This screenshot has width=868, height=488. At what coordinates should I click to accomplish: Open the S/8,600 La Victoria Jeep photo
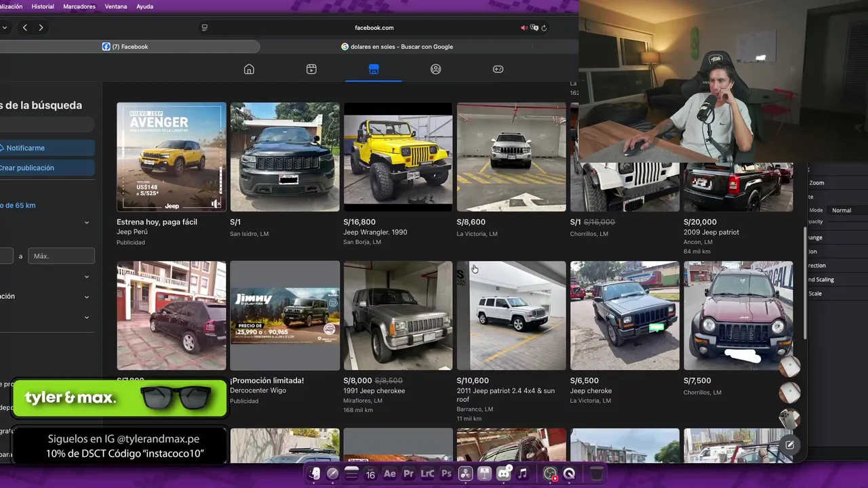click(x=511, y=157)
